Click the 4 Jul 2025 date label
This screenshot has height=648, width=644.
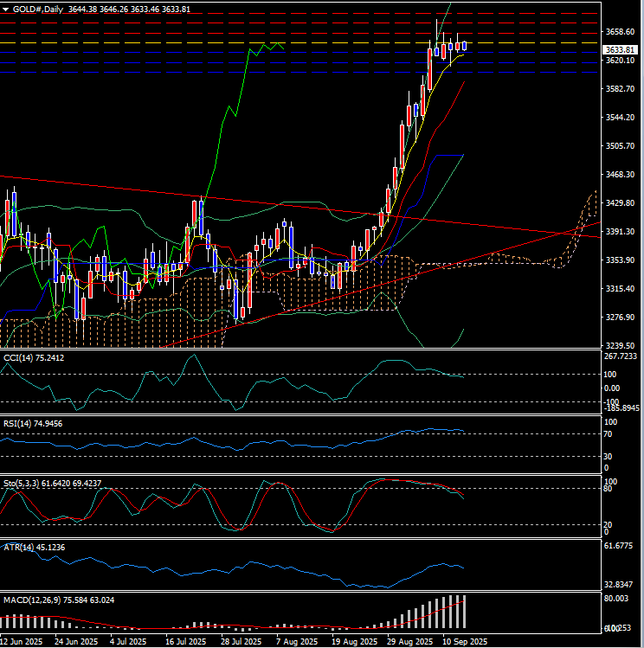(x=129, y=642)
